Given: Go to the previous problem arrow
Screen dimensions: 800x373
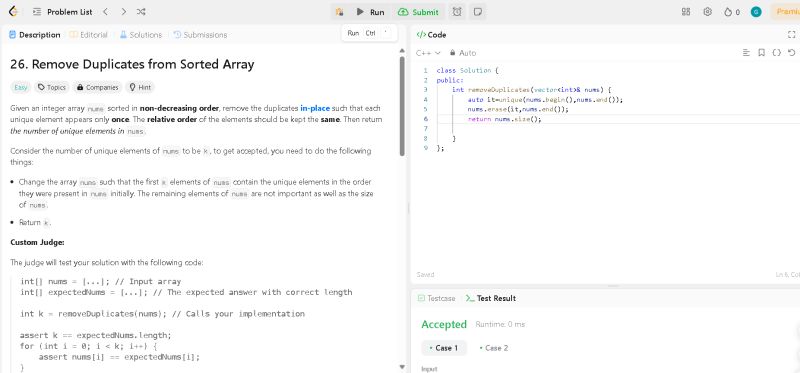Looking at the screenshot, I should click(105, 12).
